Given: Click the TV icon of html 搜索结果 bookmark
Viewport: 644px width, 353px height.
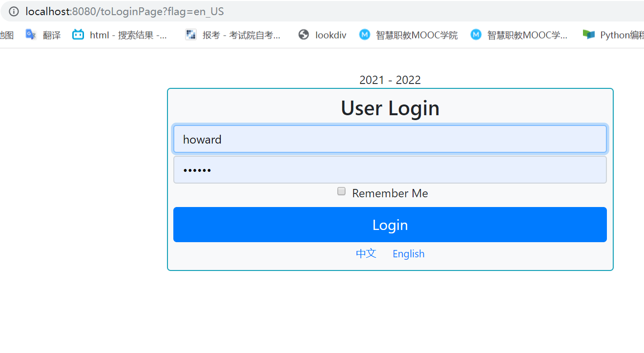Looking at the screenshot, I should (78, 35).
